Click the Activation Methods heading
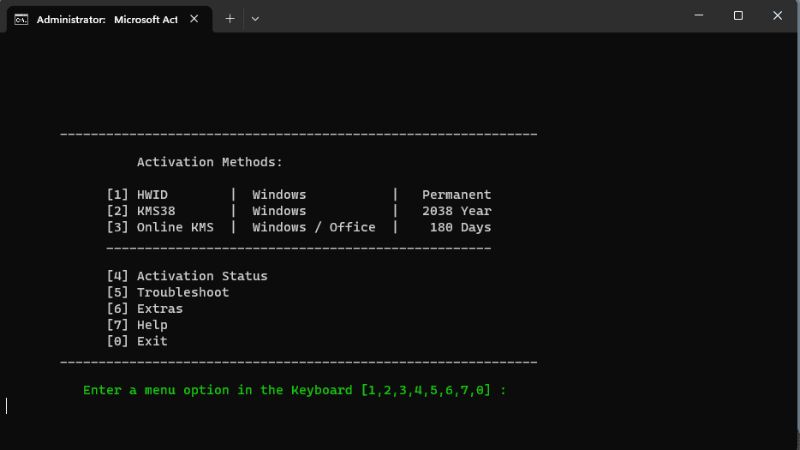 (209, 162)
